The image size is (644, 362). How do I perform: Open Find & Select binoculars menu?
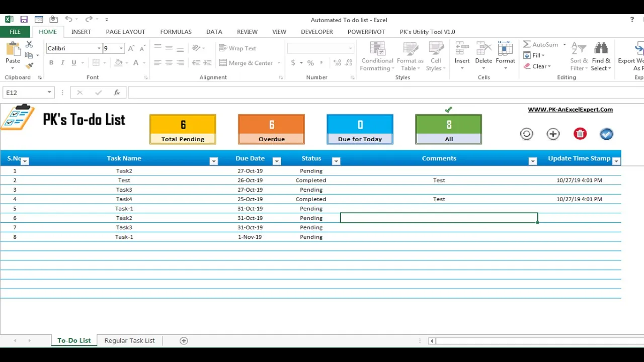[x=601, y=56]
